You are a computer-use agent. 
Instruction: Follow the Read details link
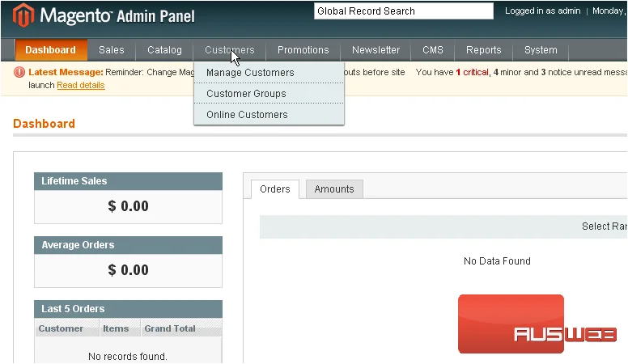point(81,85)
